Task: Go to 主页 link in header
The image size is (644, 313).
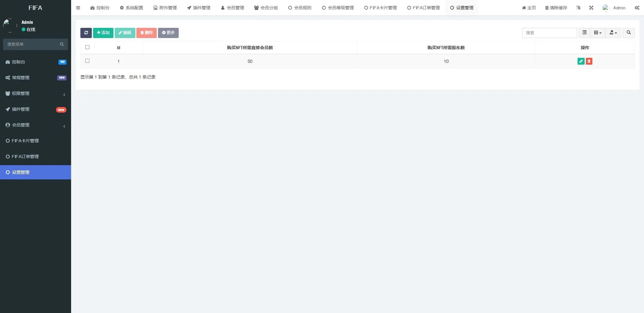Action: pos(529,8)
